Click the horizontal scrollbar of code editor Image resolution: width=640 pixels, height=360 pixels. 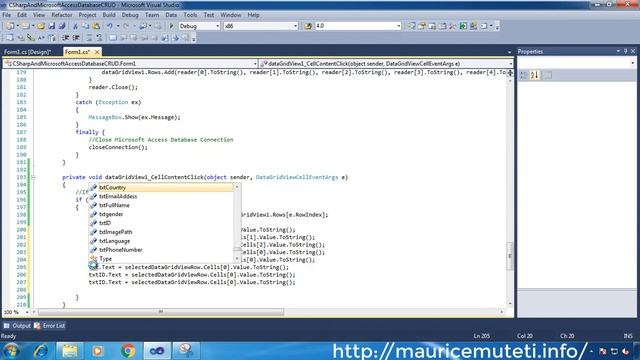click(x=161, y=312)
